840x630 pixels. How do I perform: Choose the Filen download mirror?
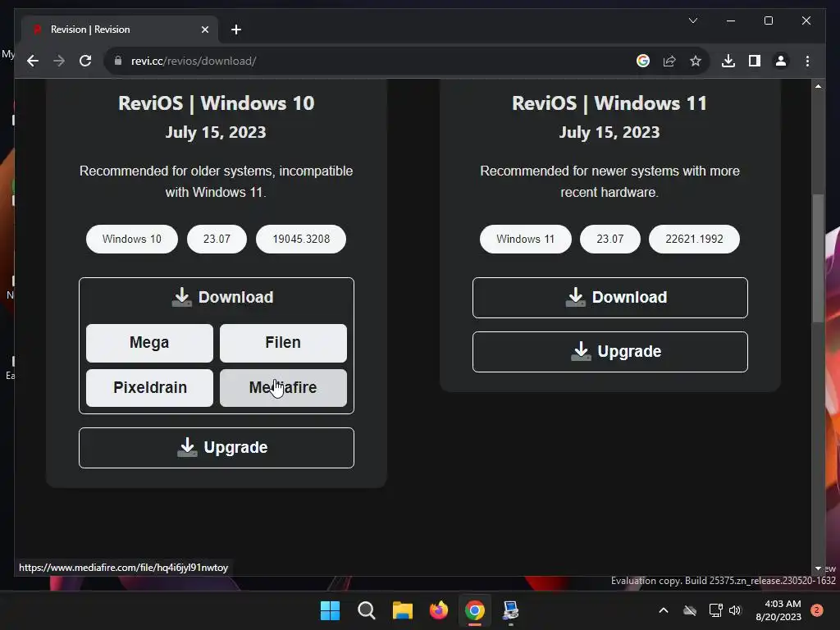tap(283, 343)
